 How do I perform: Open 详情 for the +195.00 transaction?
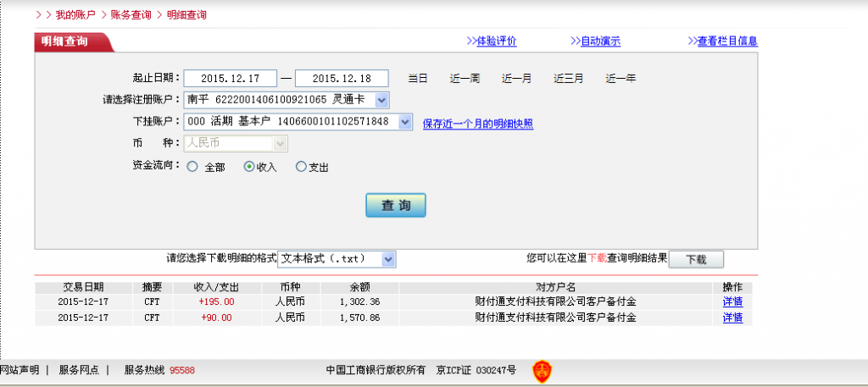coord(732,301)
